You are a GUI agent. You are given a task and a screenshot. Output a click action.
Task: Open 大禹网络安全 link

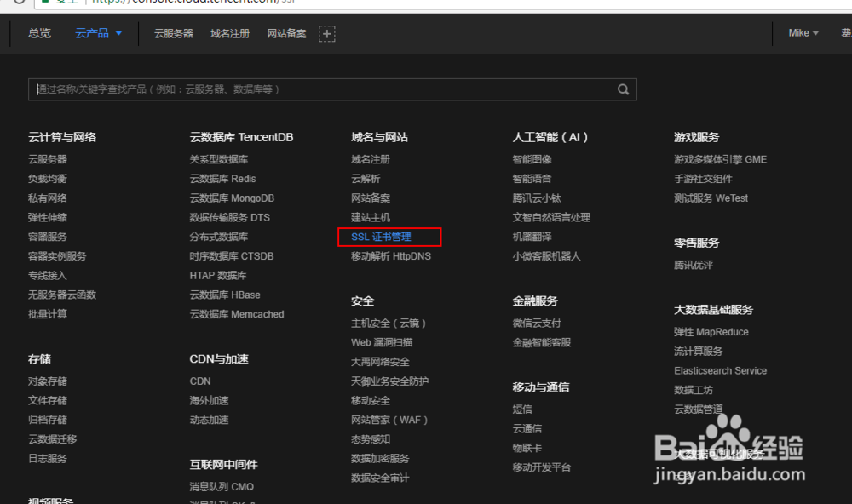pyautogui.click(x=380, y=362)
